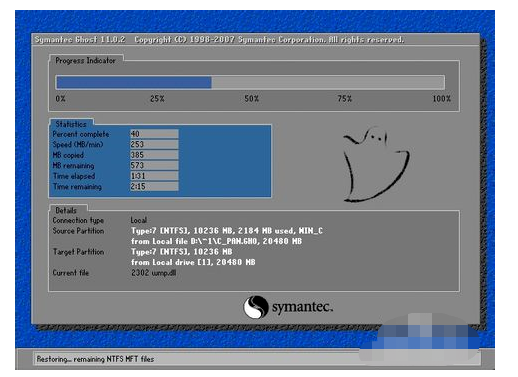518x377 pixels.
Task: Select the MB copied value field
Action: coord(154,155)
